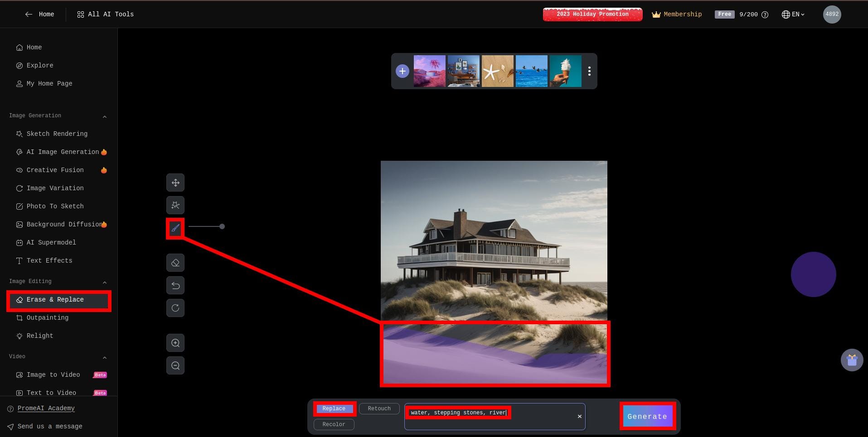Click the back arrow next to Home

tap(29, 14)
